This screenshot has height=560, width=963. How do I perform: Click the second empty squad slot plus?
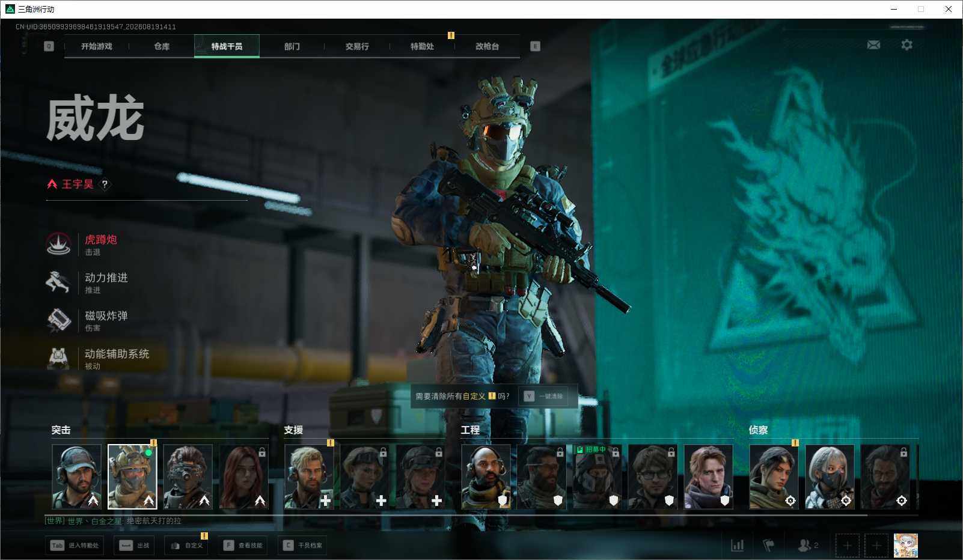[x=876, y=545]
